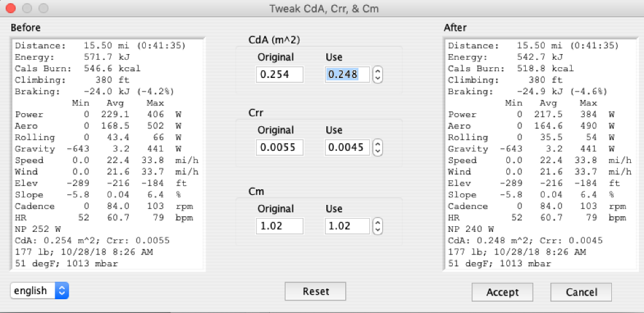The image size is (644, 313).
Task: Raise the Cm Use value with stepper up arrow
Action: click(x=377, y=222)
